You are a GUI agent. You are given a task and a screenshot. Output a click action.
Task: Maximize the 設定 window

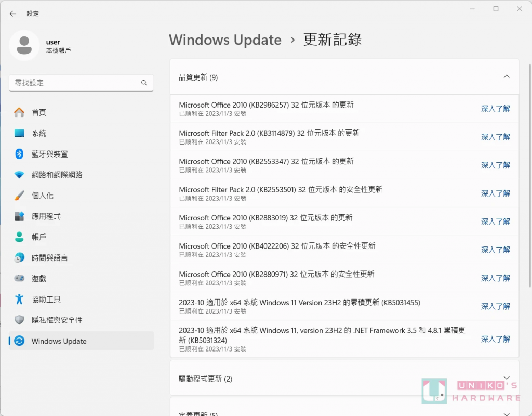(496, 9)
